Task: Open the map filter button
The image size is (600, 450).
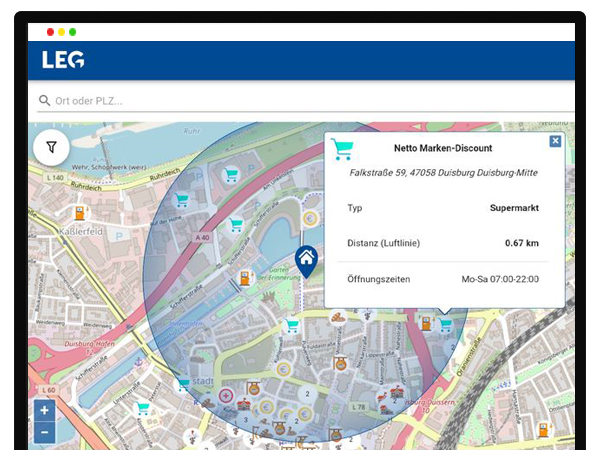Action: 51,148
